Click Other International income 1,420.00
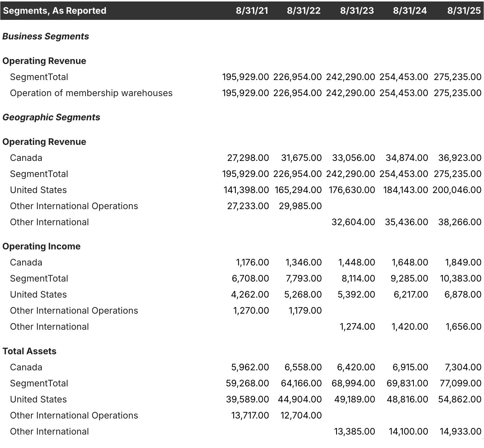Screen dimensions: 484x448 410,327
